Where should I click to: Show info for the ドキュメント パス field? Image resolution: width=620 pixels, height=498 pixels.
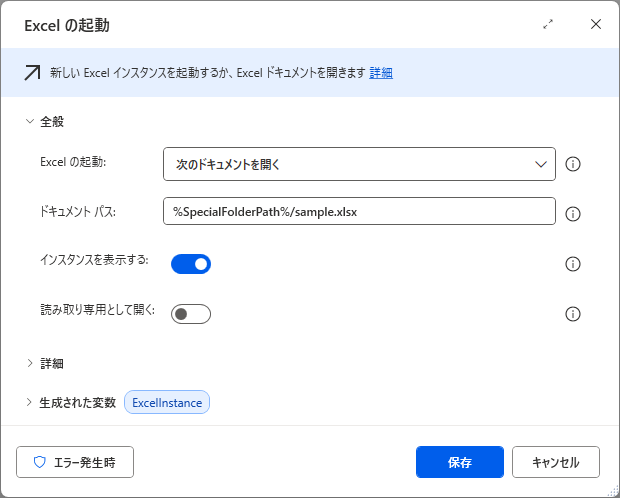(x=573, y=213)
